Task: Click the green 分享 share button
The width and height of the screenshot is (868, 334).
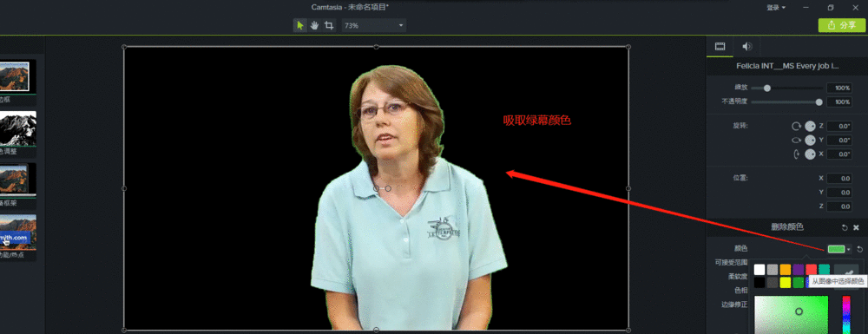Action: 841,25
